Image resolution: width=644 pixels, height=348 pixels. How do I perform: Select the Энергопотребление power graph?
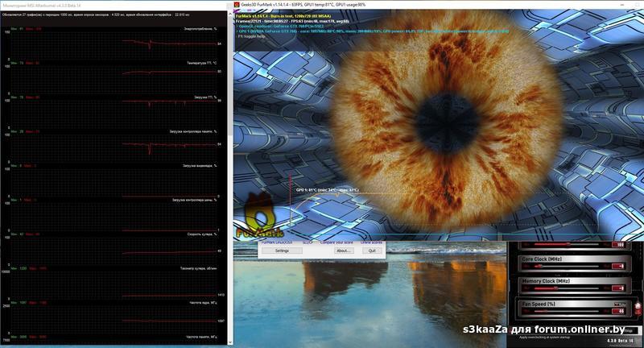click(114, 43)
